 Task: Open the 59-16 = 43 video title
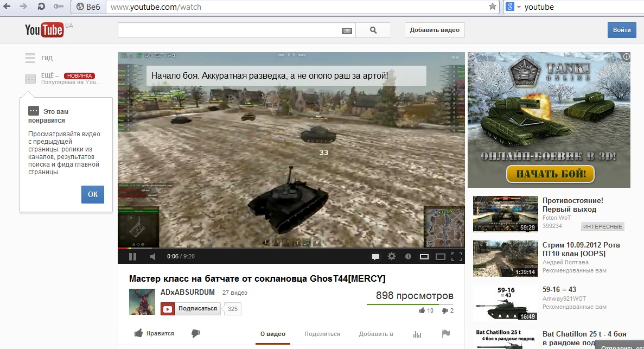[559, 289]
